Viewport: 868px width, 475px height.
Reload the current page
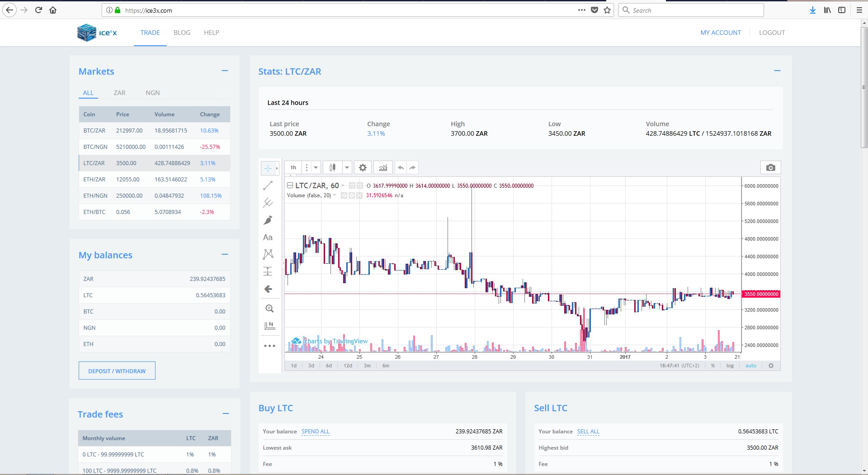point(38,10)
